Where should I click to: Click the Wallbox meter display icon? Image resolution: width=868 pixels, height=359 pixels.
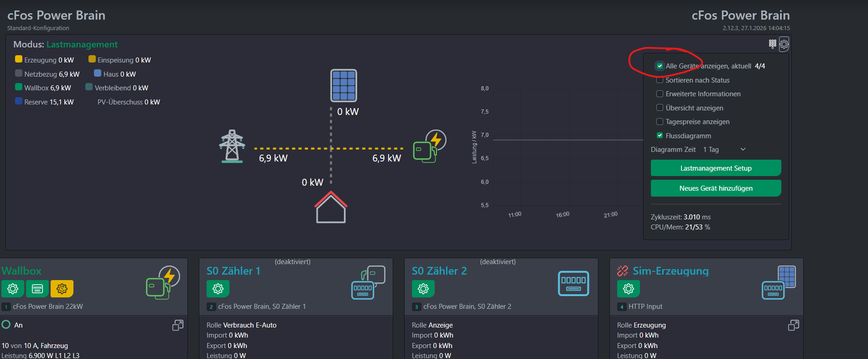(37, 289)
